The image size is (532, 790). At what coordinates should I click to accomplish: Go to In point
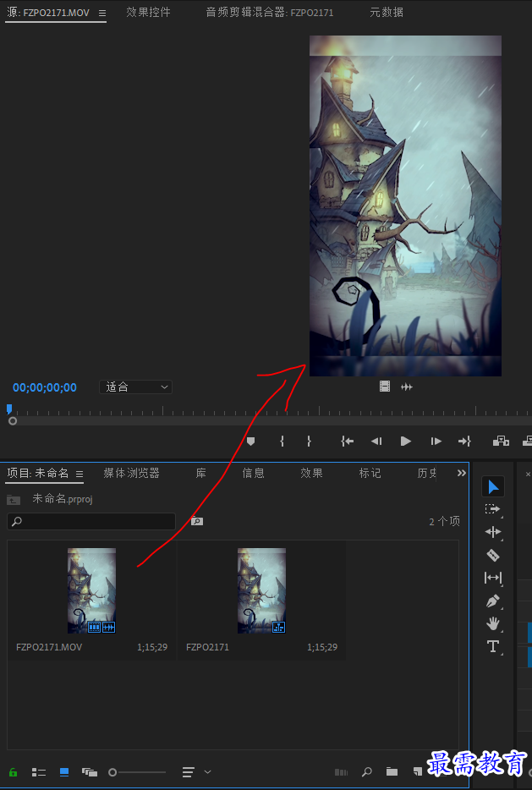[347, 442]
